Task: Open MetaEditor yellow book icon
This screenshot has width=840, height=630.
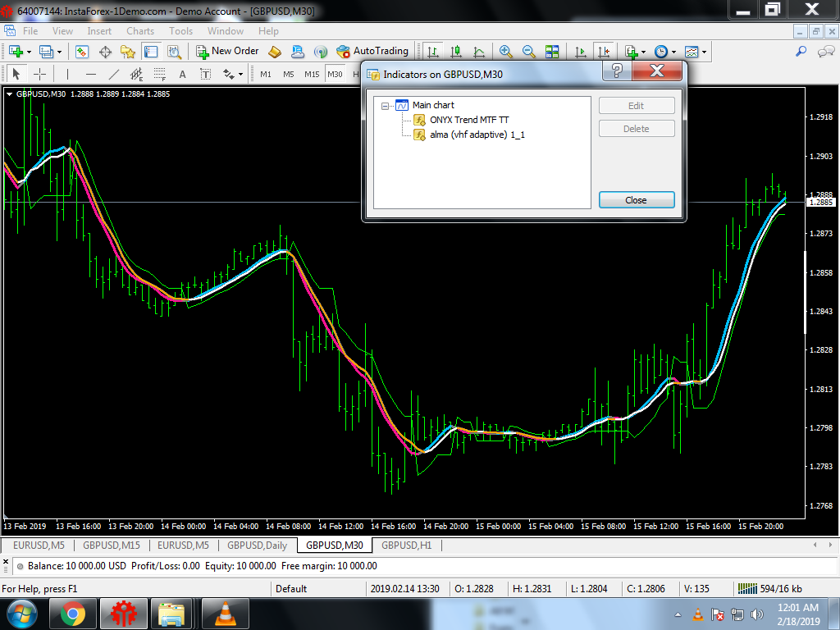Action: tap(275, 52)
